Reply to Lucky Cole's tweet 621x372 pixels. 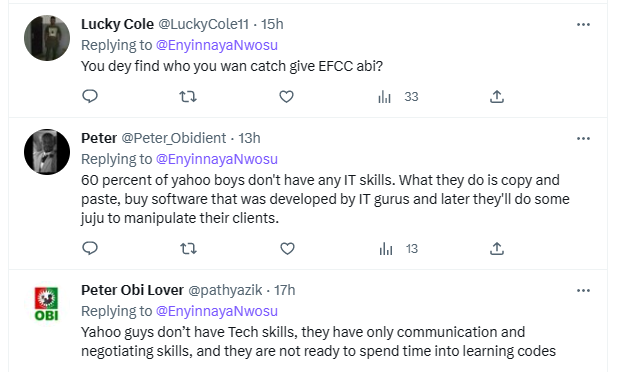90,96
